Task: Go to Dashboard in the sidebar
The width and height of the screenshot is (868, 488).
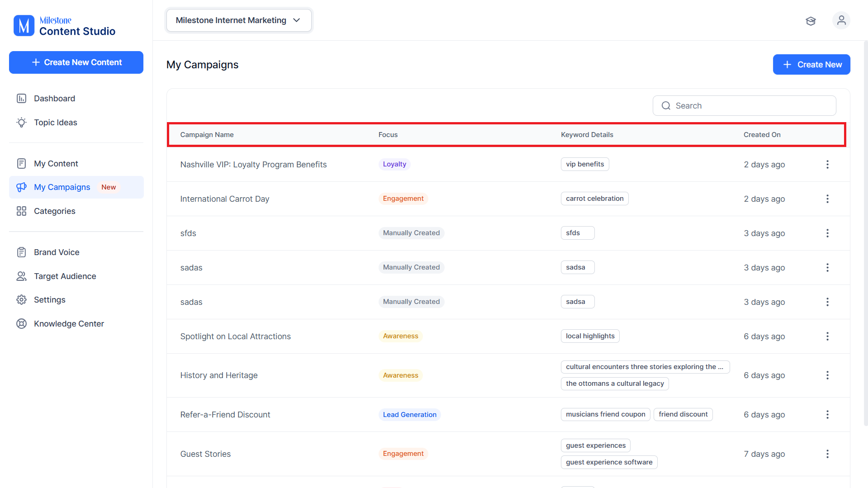Action: click(76, 99)
